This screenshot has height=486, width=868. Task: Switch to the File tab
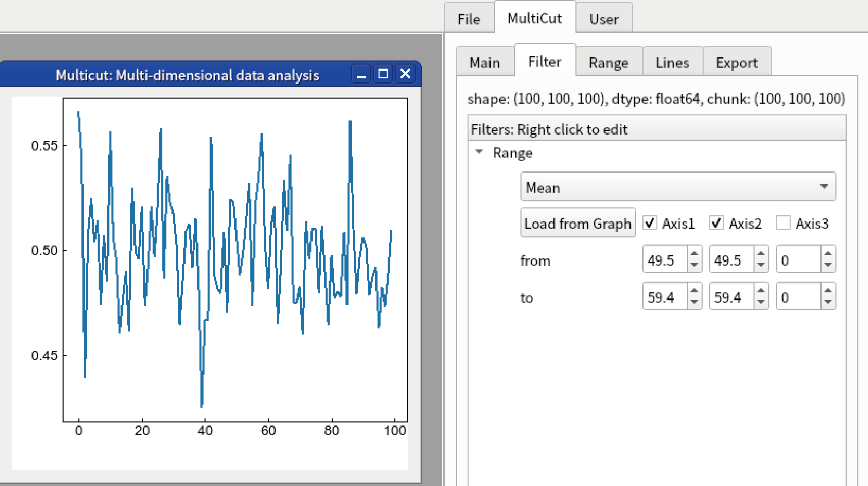pyautogui.click(x=469, y=19)
